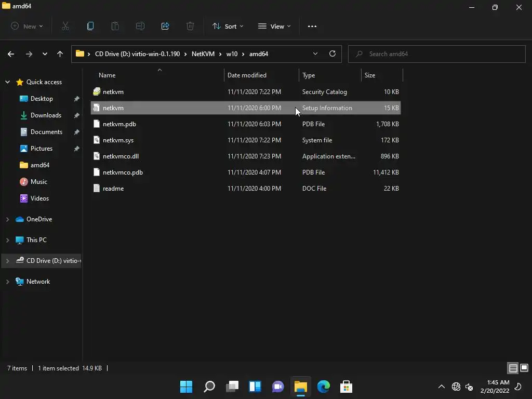This screenshot has width=532, height=399.
Task: Sort by Size column header
Action: (382, 75)
